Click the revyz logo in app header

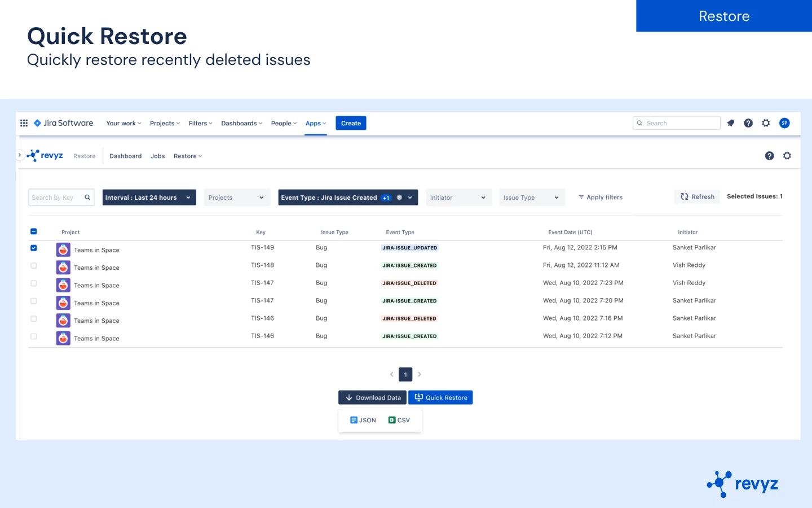click(x=45, y=156)
